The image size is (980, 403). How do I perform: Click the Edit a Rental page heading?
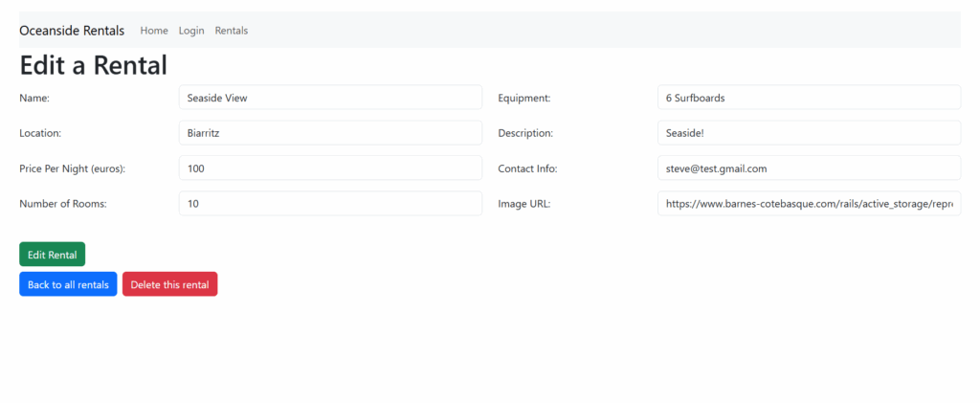[x=94, y=66]
